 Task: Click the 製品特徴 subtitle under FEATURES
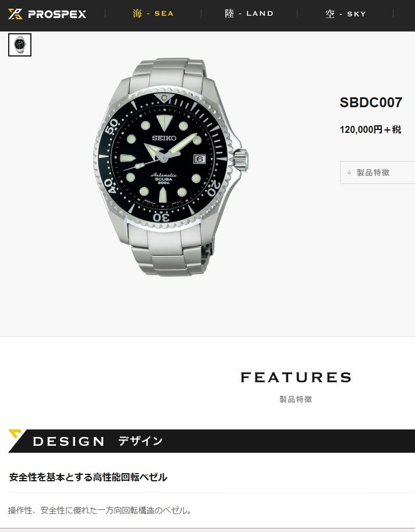(296, 399)
